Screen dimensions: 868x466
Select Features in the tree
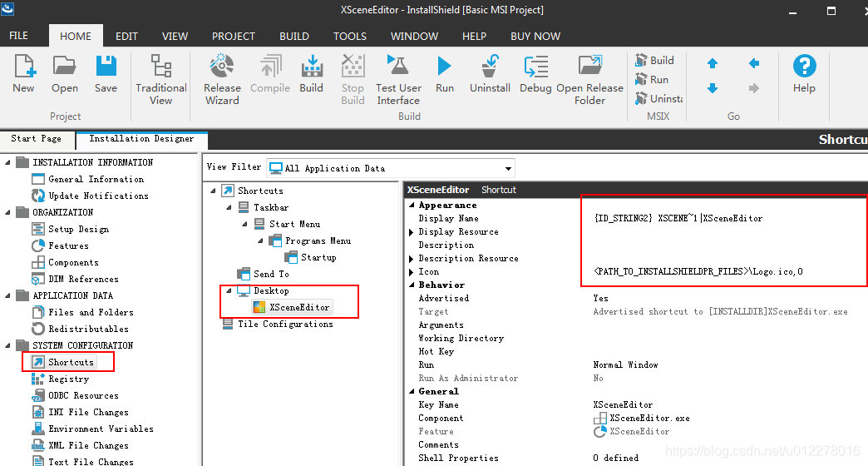(68, 245)
